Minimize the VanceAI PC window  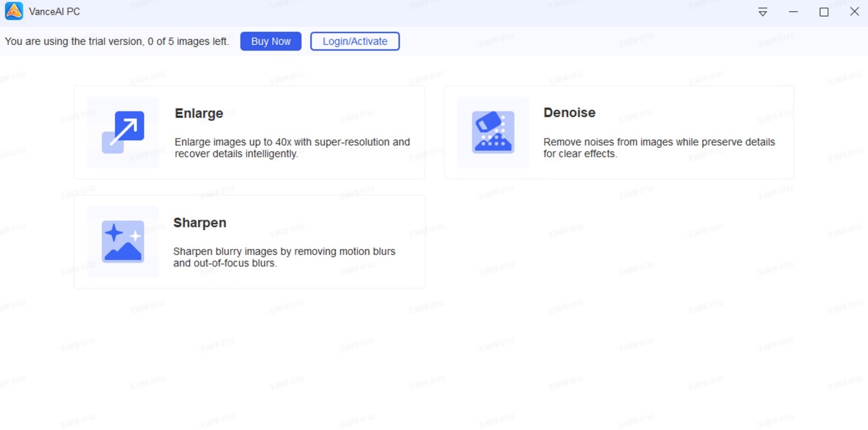point(793,12)
